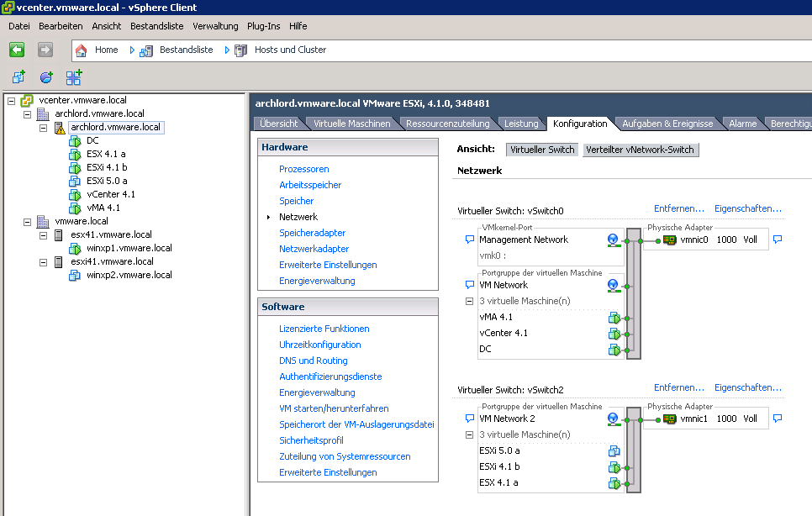
Task: Collapse the 3 virtuelle Maschine(n) list in vSwitch0
Action: coord(469,301)
